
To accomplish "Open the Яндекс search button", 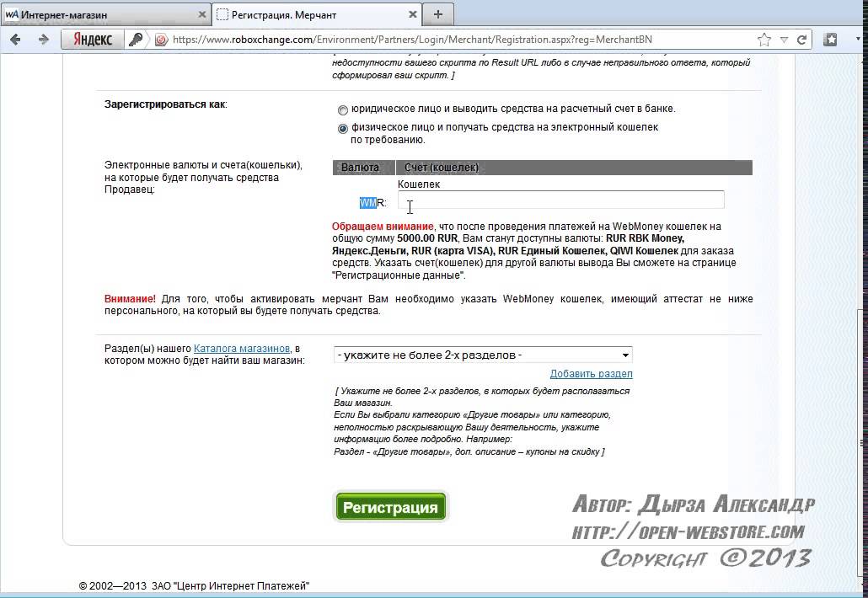I will [93, 40].
